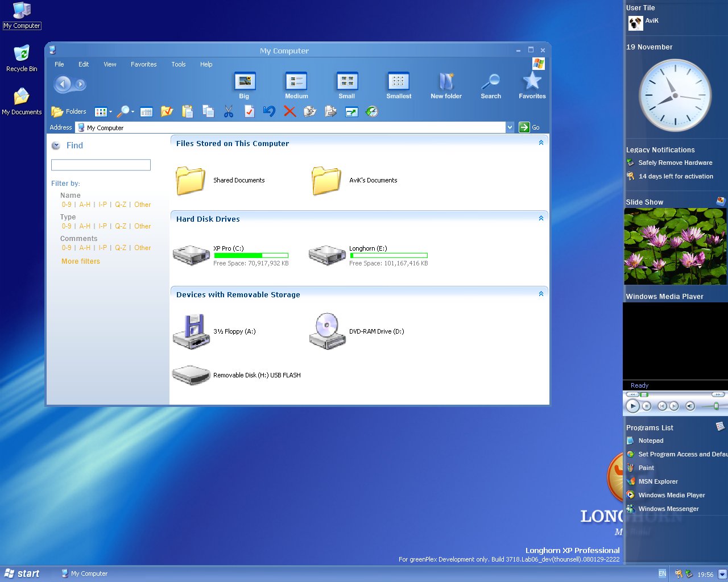Image resolution: width=728 pixels, height=582 pixels.
Task: Open the Tools menu
Action: point(179,64)
